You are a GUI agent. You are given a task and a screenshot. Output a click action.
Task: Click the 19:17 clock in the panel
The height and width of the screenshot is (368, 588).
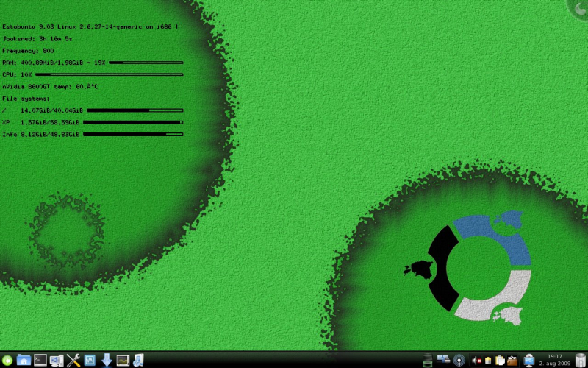[x=555, y=357]
